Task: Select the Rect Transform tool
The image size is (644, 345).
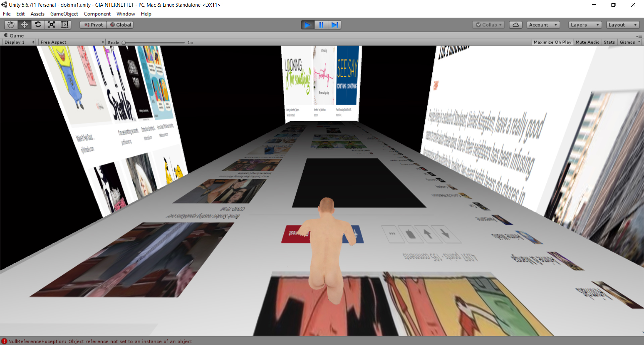Action: [65, 25]
